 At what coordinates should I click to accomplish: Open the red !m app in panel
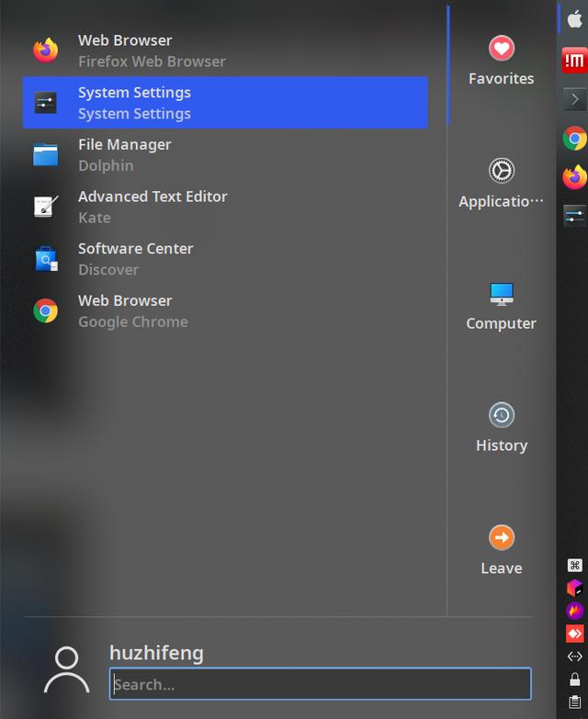click(575, 60)
